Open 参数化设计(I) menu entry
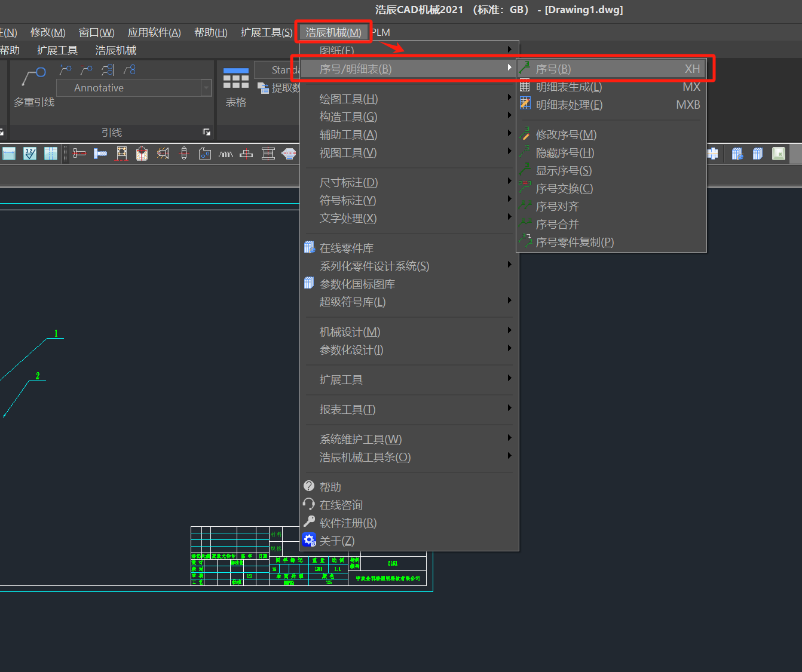The width and height of the screenshot is (802, 672). [x=409, y=350]
